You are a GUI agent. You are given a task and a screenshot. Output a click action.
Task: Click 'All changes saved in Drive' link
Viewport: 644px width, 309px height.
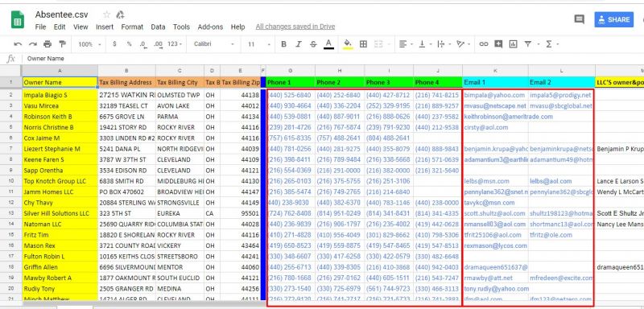click(x=295, y=27)
